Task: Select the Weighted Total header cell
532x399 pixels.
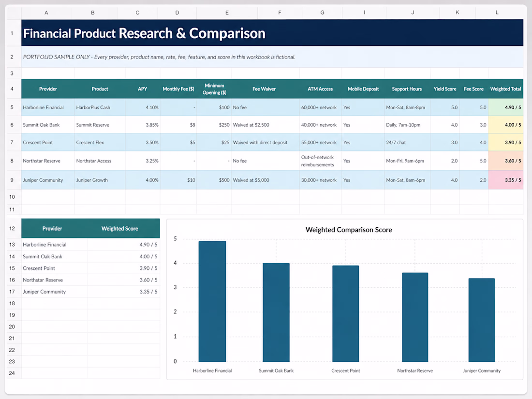Action: 505,89
